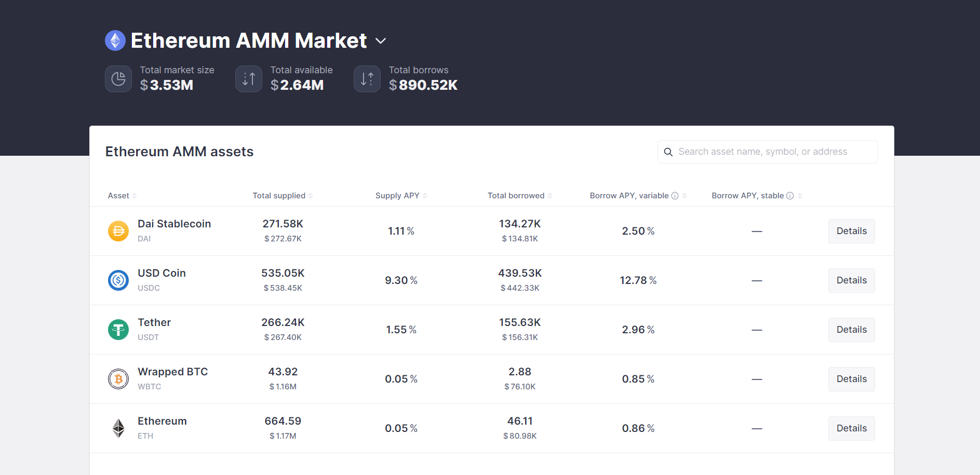Click USD Coin variable borrow APY 12.78%

638,280
